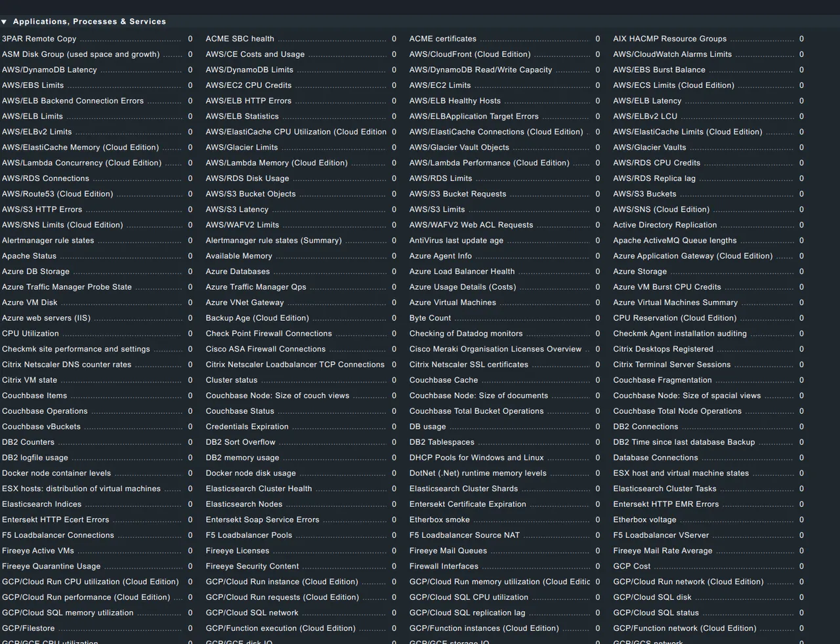Click Couchbase vBuckets entry
Viewport: 840px width, 644px height.
41,427
